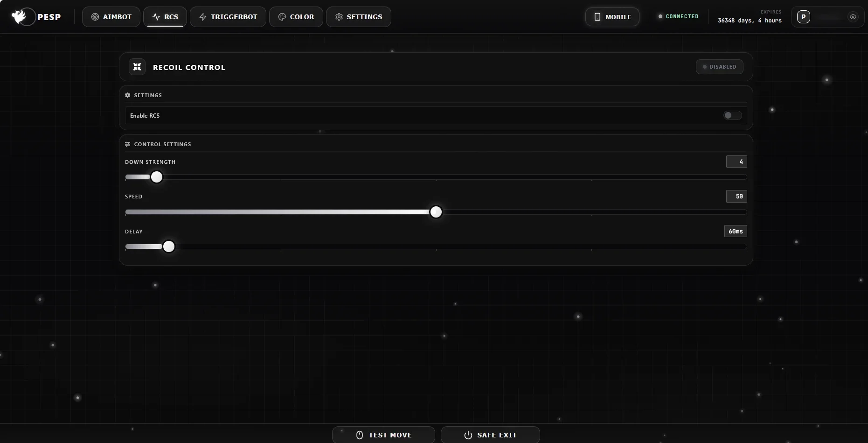
Task: Click the Mobile button
Action: [x=612, y=17]
